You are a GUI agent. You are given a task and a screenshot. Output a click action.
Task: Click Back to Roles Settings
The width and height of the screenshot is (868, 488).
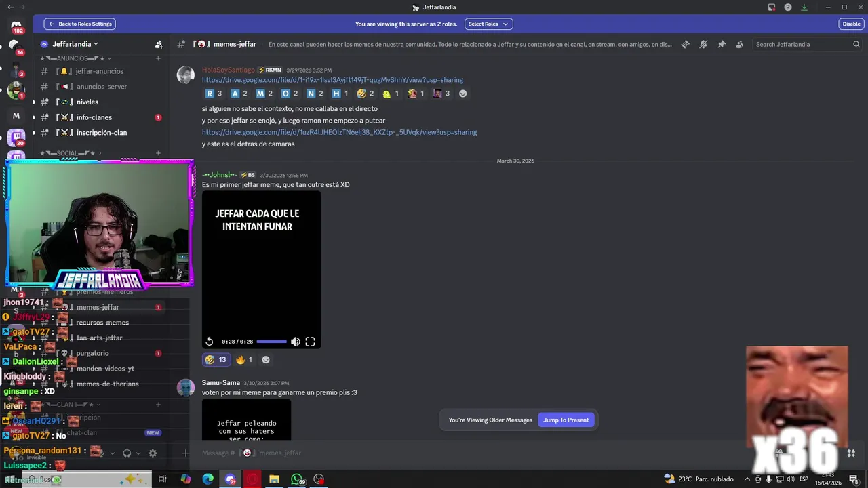coord(80,24)
